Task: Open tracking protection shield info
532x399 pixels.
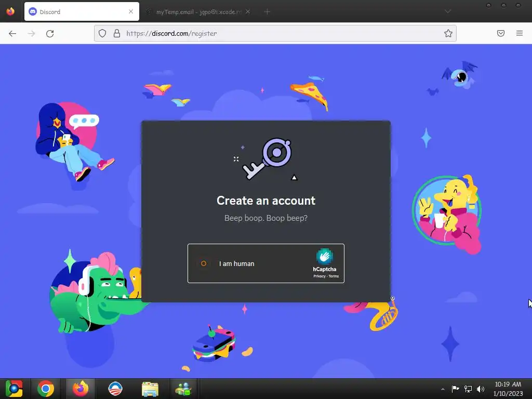Action: [102, 33]
